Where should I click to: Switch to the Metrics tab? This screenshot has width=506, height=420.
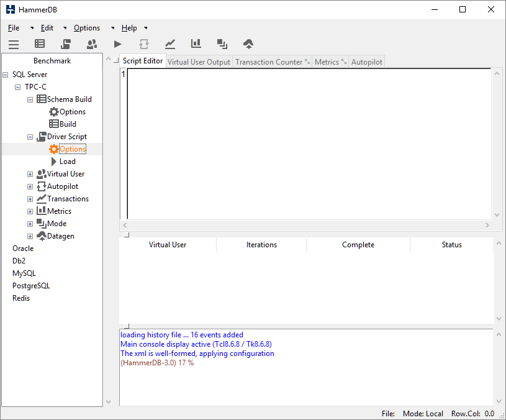point(330,62)
